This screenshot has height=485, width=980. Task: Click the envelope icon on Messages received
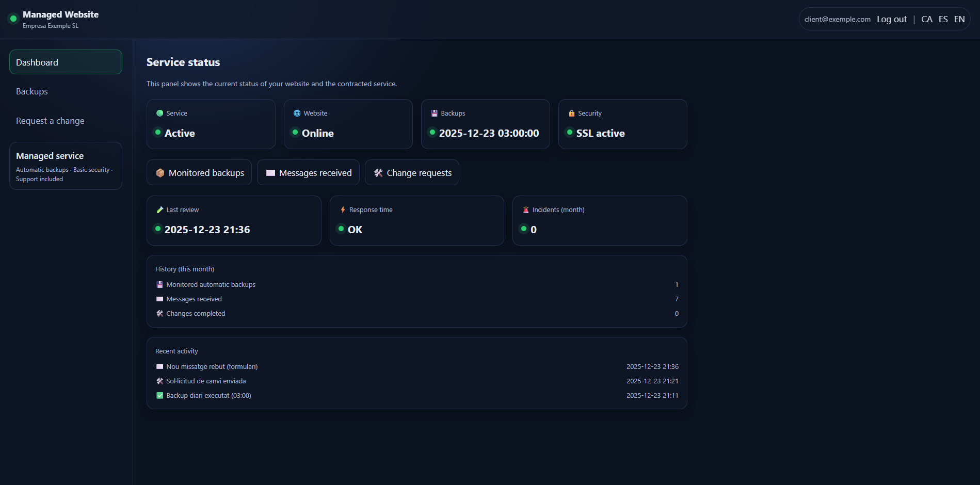pyautogui.click(x=270, y=173)
